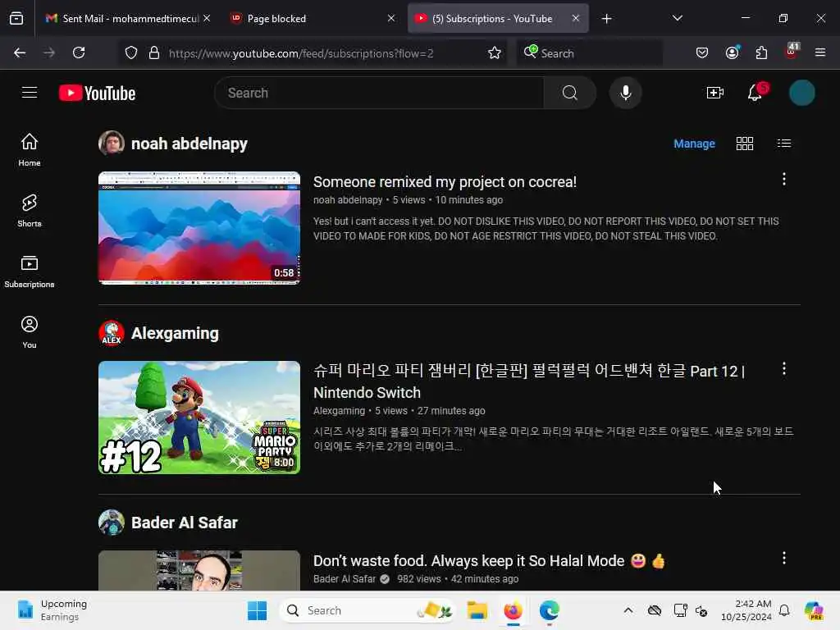Image resolution: width=840 pixels, height=630 pixels.
Task: Click the Copilot icon in taskbar
Action: 814,610
